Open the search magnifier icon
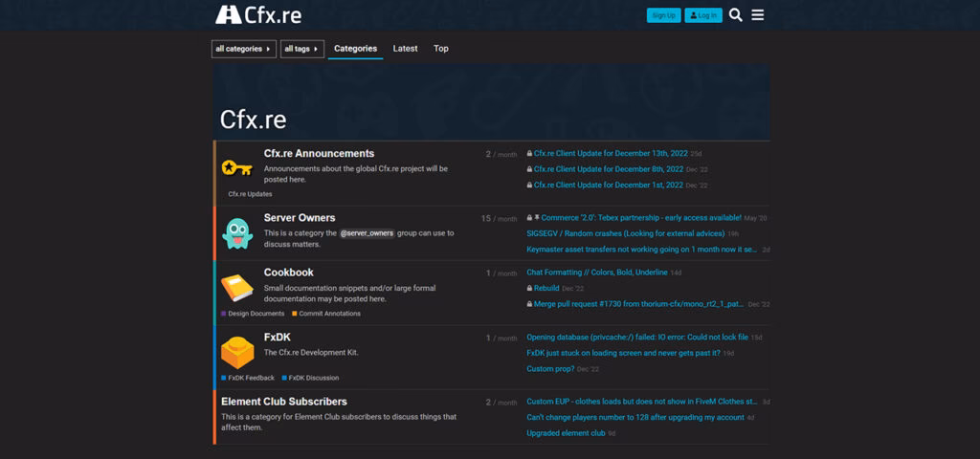Image resolution: width=980 pixels, height=459 pixels. click(736, 15)
